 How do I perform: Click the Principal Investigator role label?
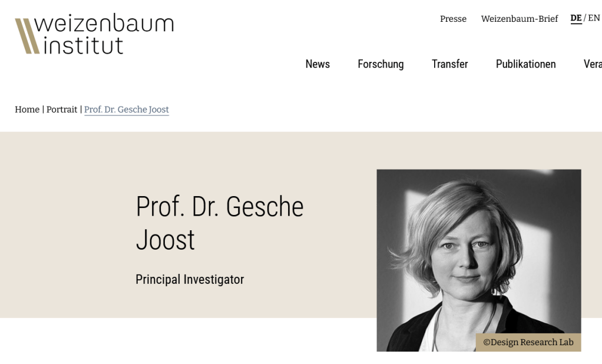[190, 280]
